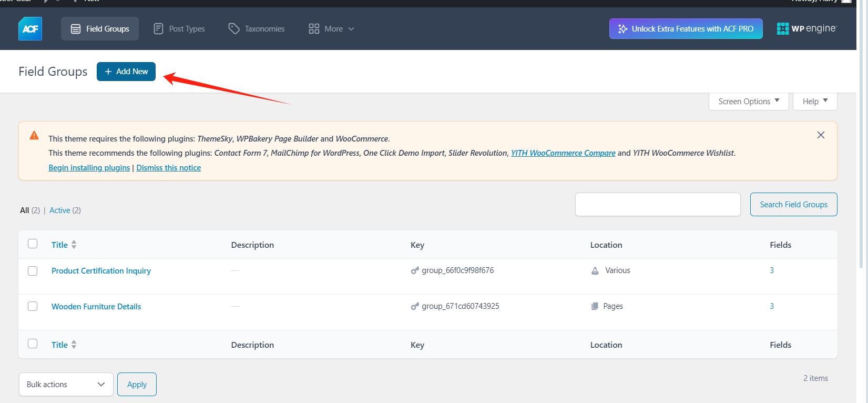Expand the Help panel

click(815, 101)
